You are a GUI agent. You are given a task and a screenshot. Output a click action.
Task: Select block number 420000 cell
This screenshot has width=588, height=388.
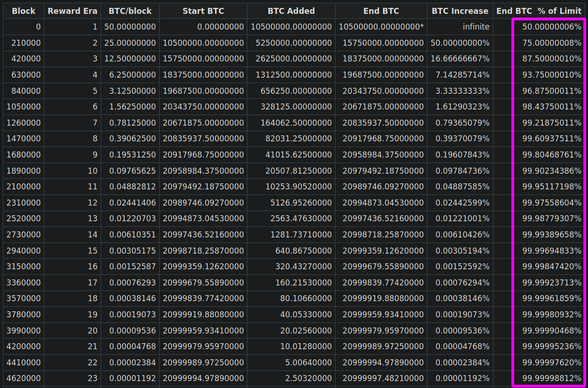point(24,59)
